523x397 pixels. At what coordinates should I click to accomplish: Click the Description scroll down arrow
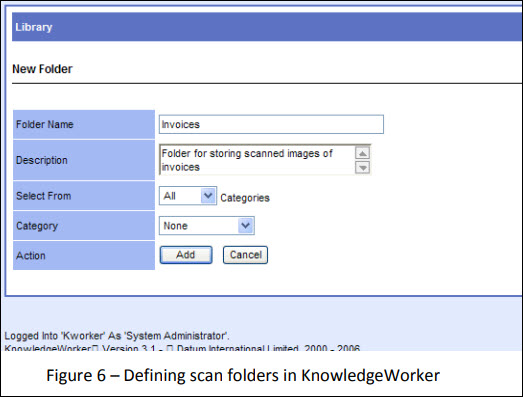point(363,167)
